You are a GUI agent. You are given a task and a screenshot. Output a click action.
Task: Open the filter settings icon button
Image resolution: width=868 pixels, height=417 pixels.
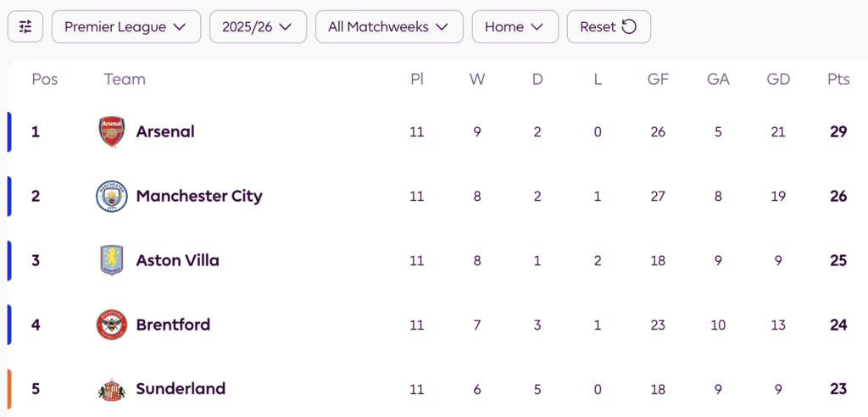tap(25, 27)
